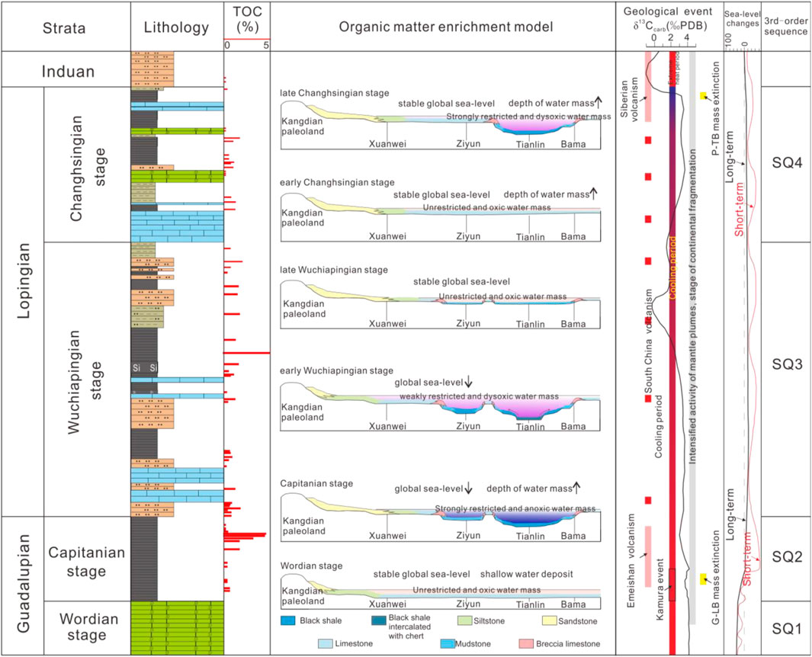Click 'Strongly restricted and dysoxic water mass' text
The height and width of the screenshot is (657, 812).
point(528,117)
